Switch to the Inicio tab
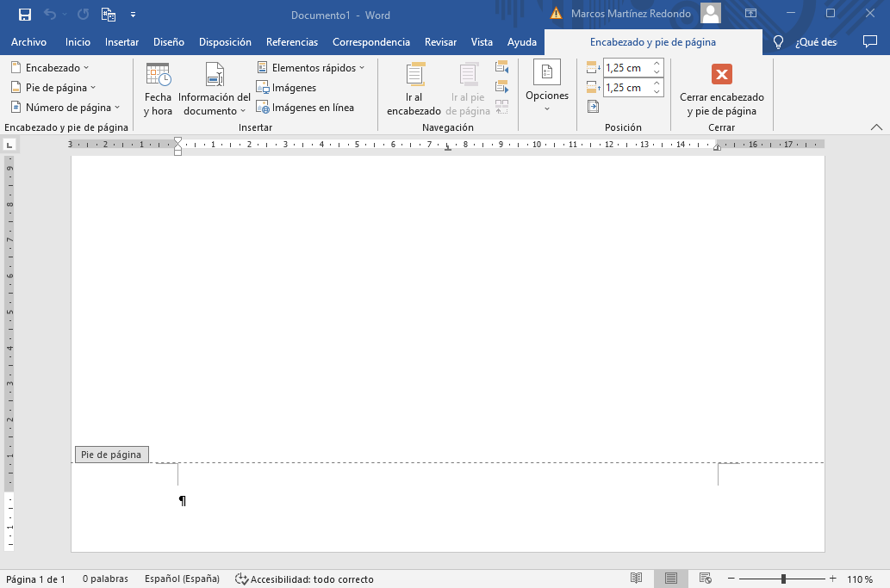 (78, 42)
